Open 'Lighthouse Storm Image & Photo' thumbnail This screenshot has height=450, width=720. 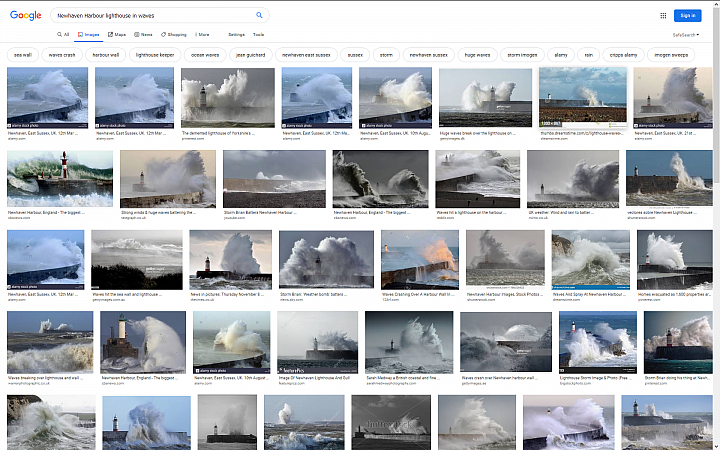coord(598,342)
